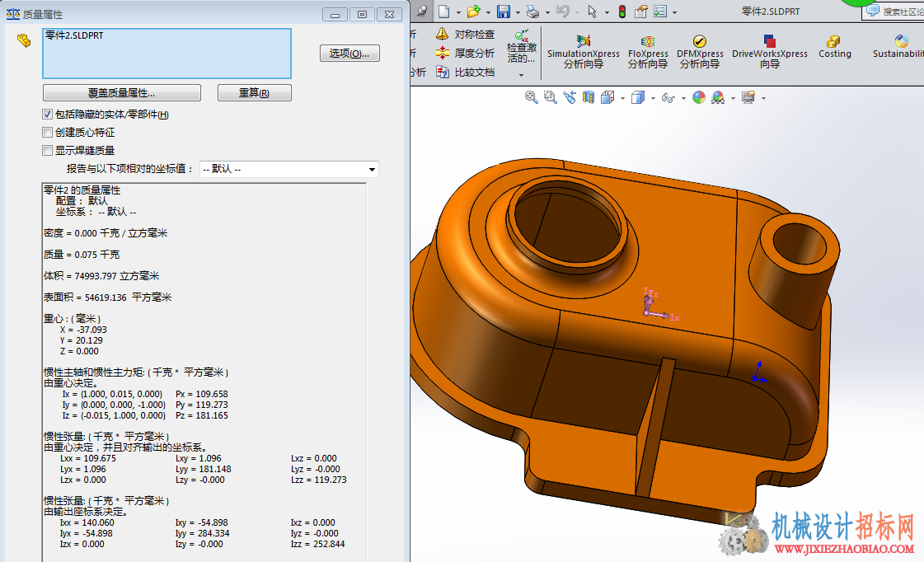This screenshot has width=924, height=562.
Task: Select 零件2.SLDPRT in the selection box
Action: [x=74, y=35]
